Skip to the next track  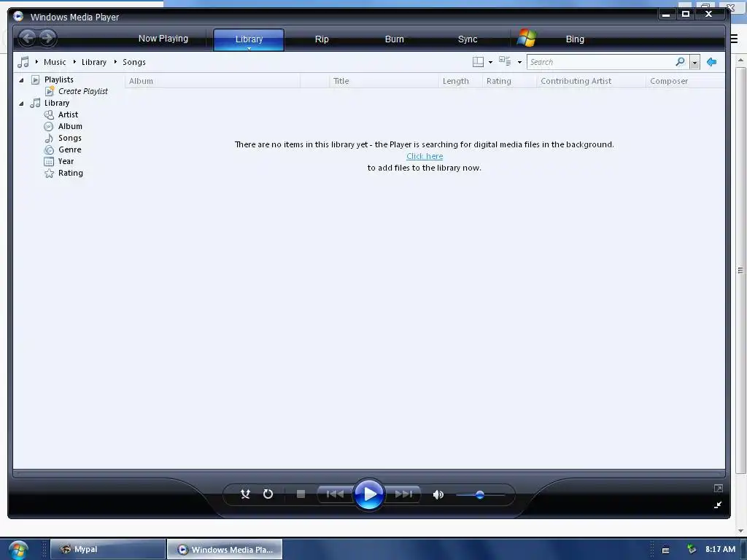pos(403,494)
